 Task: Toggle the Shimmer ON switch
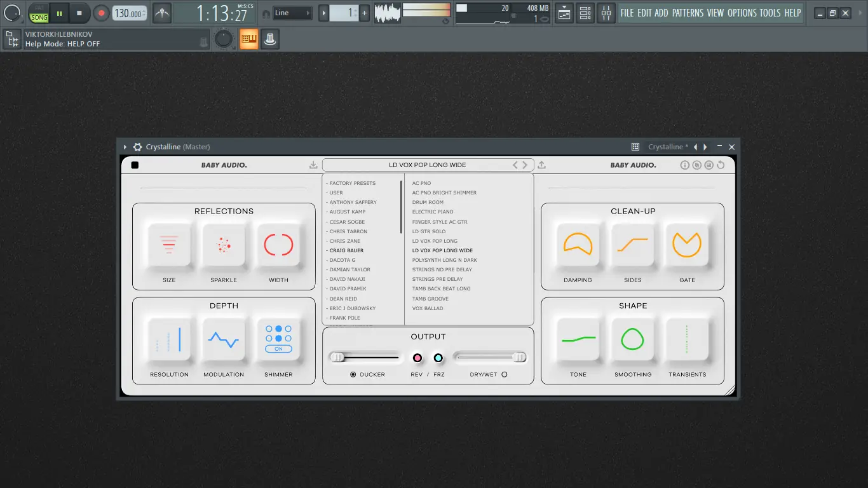tap(278, 349)
